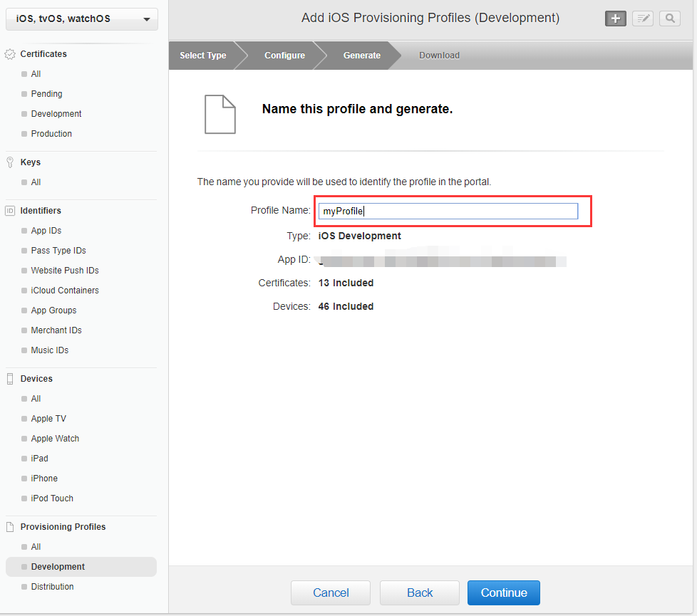The image size is (697, 616).
Task: Click the search magnifier icon
Action: [670, 19]
